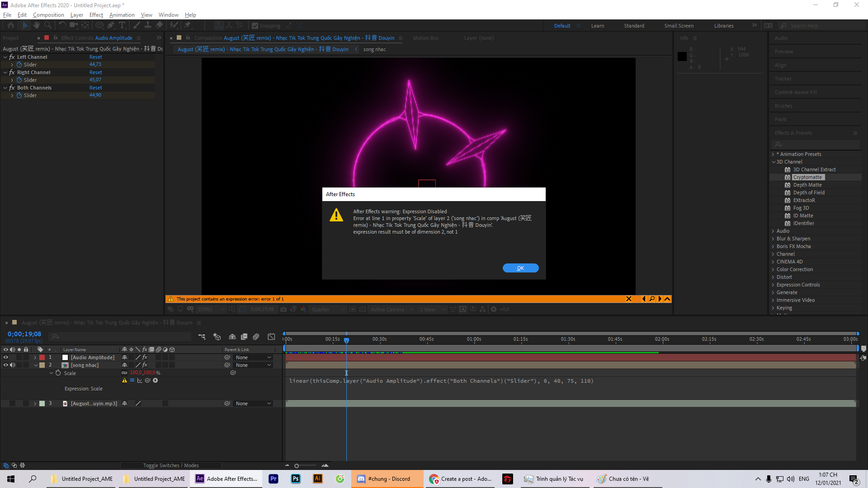Open the Effect menu
The height and width of the screenshot is (488, 868).
click(96, 15)
